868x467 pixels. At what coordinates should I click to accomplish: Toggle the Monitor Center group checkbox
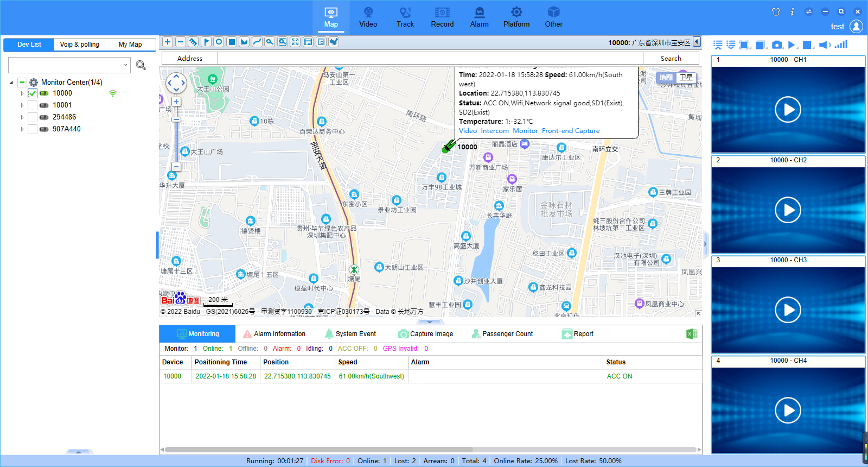tap(22, 83)
